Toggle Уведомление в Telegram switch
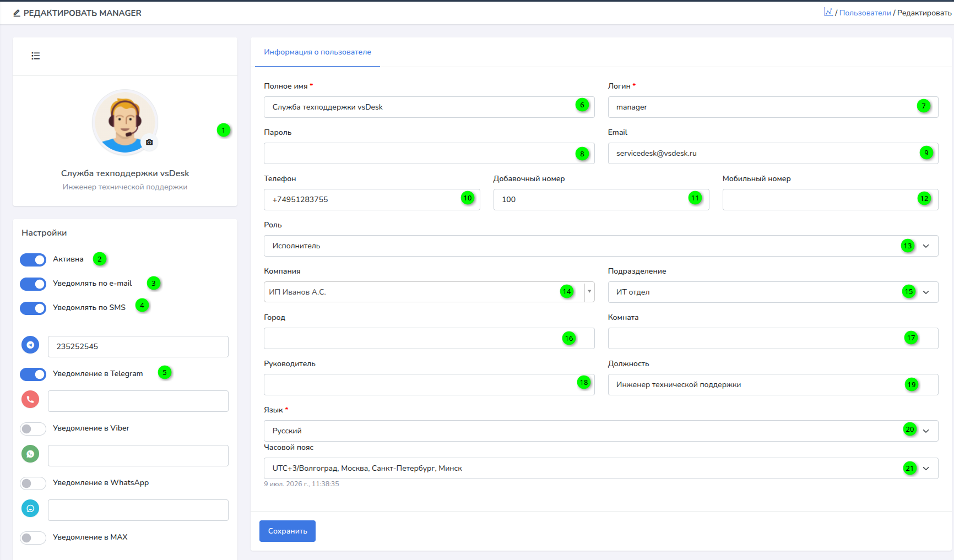Viewport: 954px width, 560px height. click(33, 374)
